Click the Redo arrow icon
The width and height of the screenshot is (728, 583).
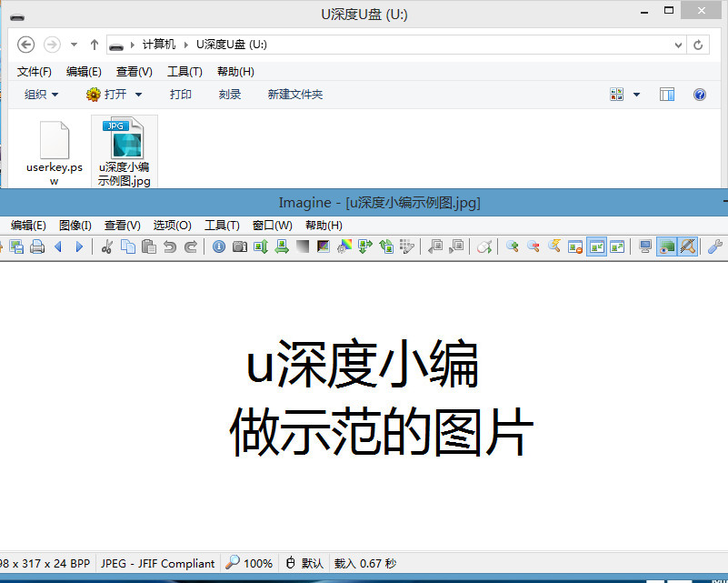190,246
